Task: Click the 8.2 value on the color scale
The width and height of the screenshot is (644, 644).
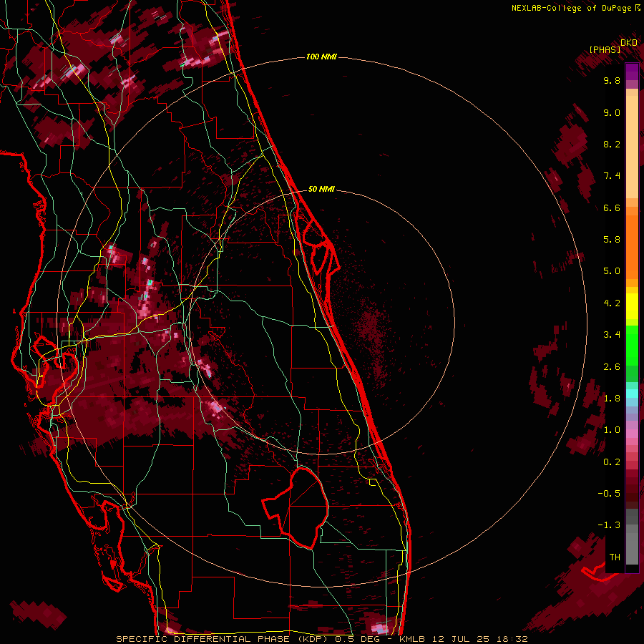Action: pos(612,144)
